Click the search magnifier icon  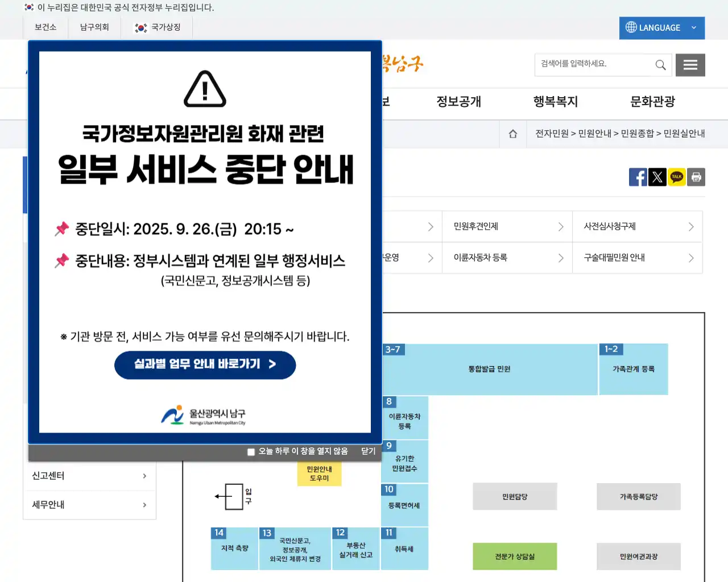pyautogui.click(x=660, y=65)
